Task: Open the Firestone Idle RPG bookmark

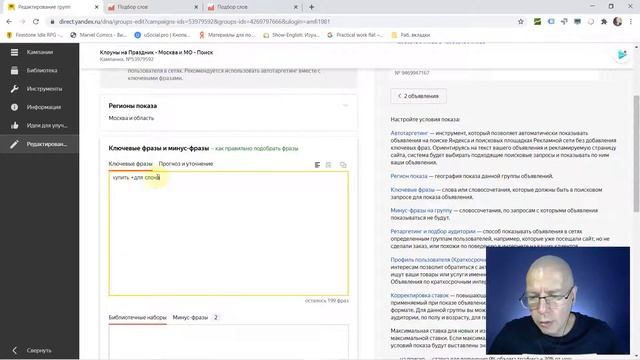Action: pos(35,35)
